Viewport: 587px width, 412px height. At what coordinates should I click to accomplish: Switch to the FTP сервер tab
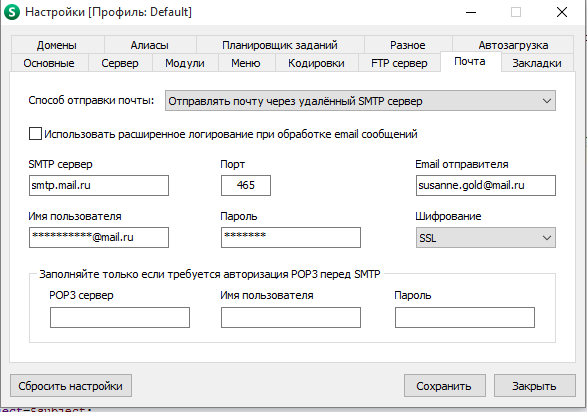pos(399,63)
